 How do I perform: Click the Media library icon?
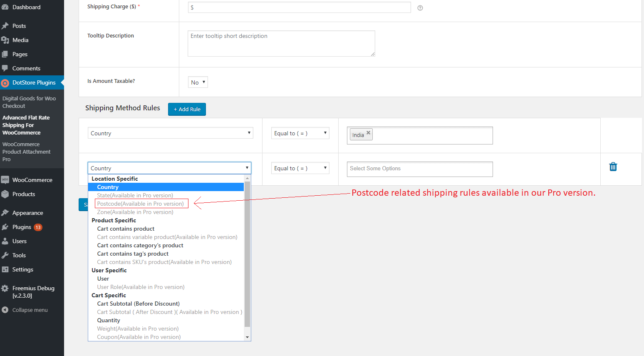click(x=5, y=40)
